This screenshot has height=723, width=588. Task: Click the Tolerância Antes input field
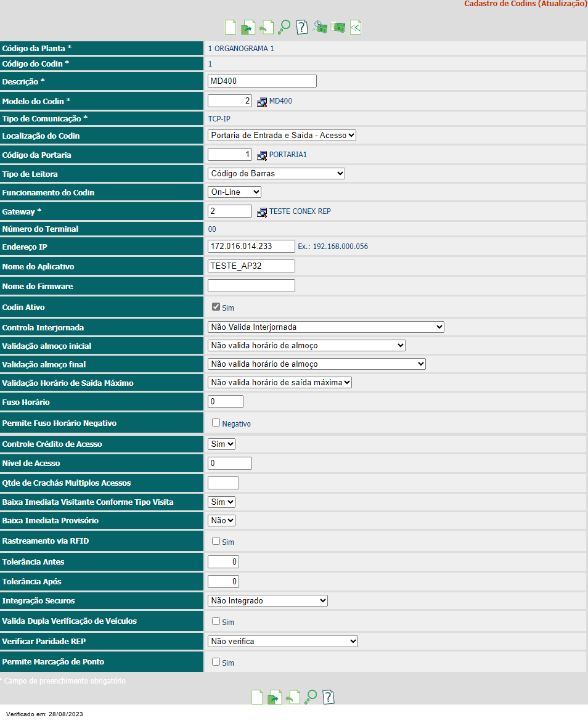point(223,562)
